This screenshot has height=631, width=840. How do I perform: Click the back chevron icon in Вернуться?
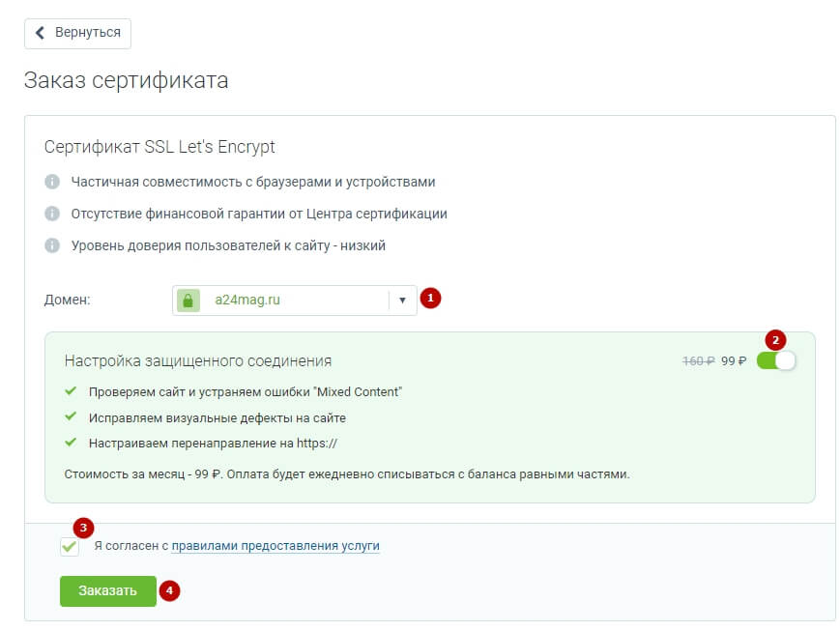pos(40,33)
